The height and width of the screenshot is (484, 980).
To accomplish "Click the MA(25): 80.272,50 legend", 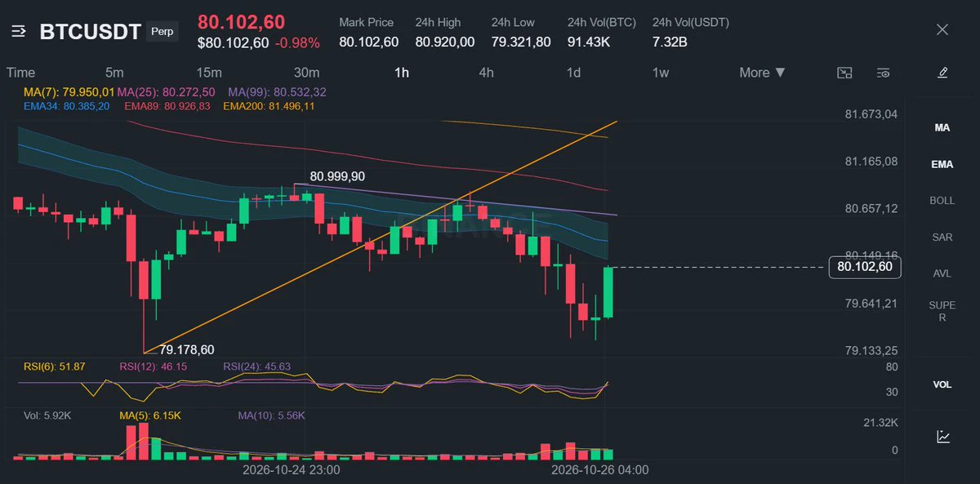I will point(167,92).
